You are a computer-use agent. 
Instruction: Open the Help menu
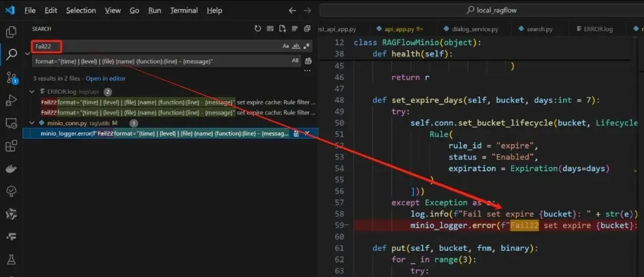215,10
